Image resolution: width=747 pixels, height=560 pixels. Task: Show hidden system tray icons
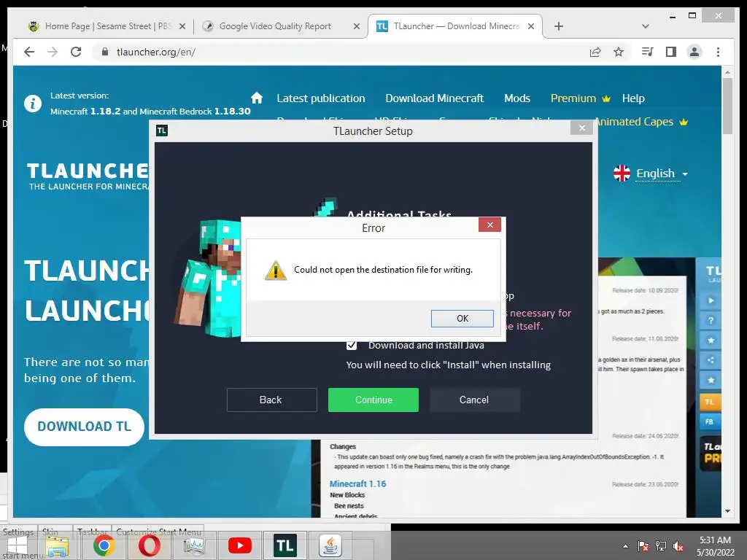coord(625,546)
